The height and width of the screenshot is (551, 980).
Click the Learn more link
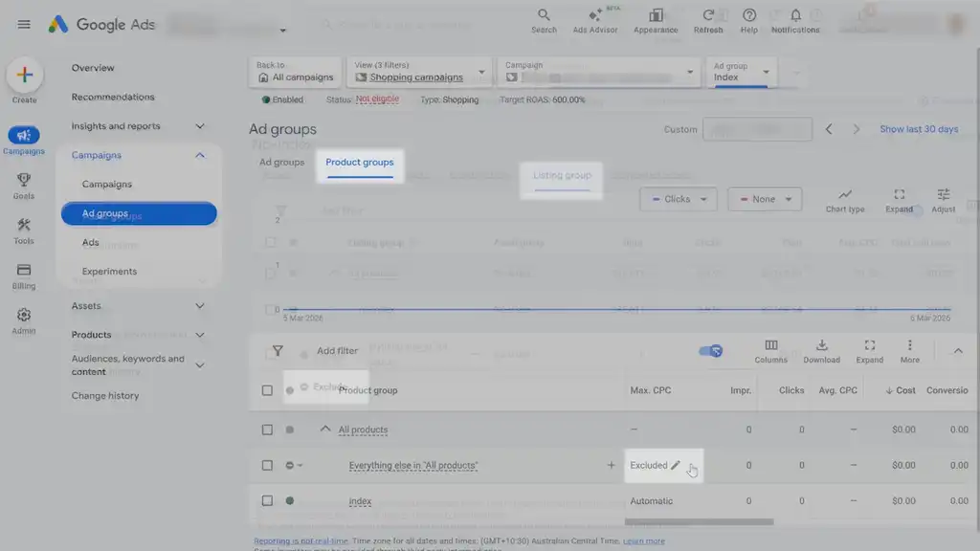click(x=644, y=541)
